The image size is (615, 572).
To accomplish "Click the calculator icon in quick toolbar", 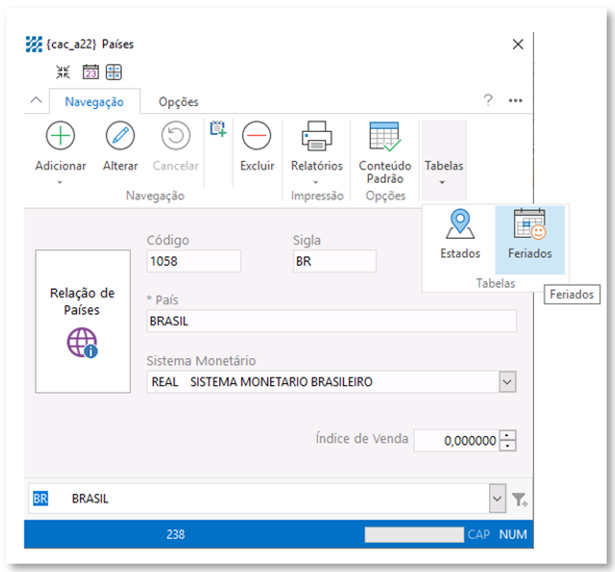I will click(114, 72).
